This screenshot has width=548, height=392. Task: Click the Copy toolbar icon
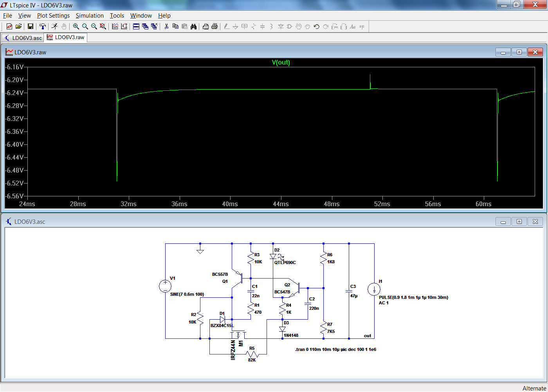(175, 27)
